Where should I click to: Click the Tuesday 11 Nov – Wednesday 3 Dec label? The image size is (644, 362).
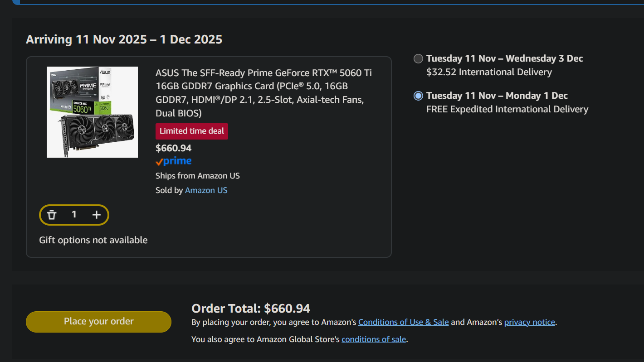[x=504, y=58]
